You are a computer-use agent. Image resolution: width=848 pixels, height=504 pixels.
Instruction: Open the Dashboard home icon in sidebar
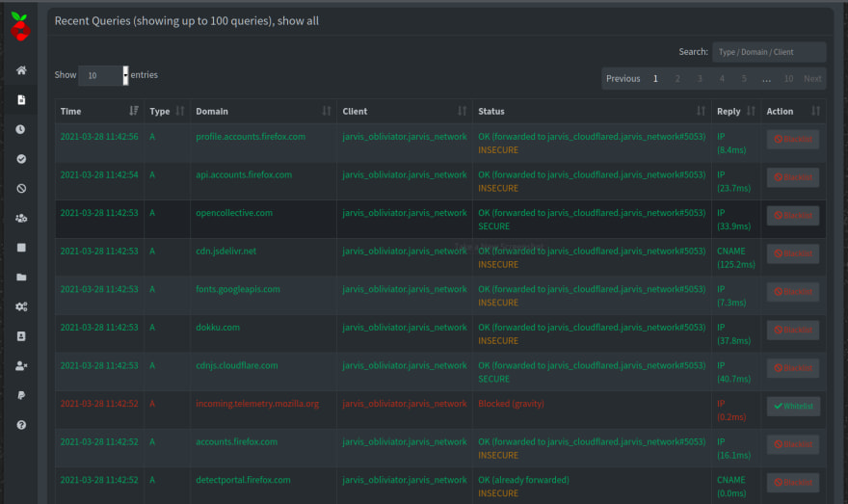(21, 70)
